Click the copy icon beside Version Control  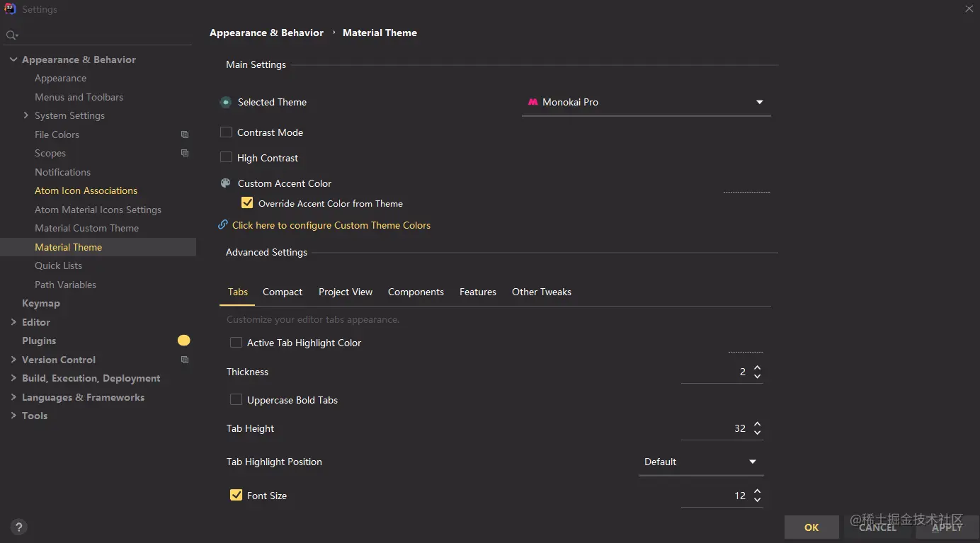(x=185, y=360)
